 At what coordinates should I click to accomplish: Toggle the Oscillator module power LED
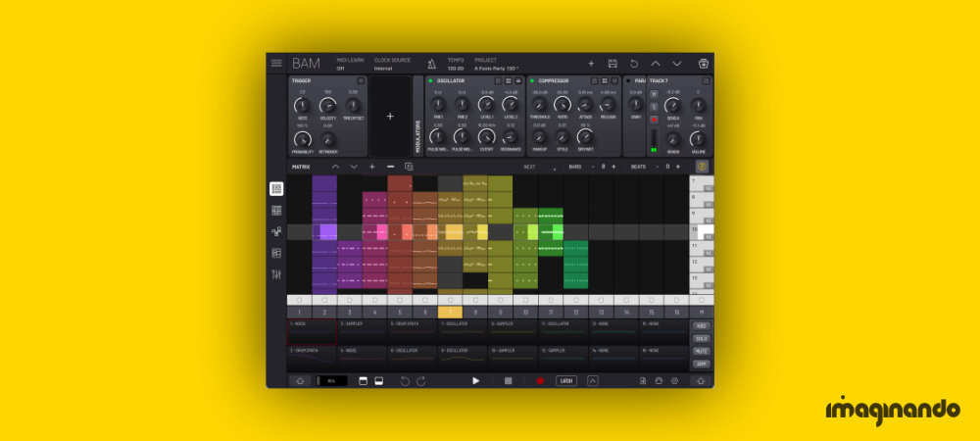[x=430, y=80]
